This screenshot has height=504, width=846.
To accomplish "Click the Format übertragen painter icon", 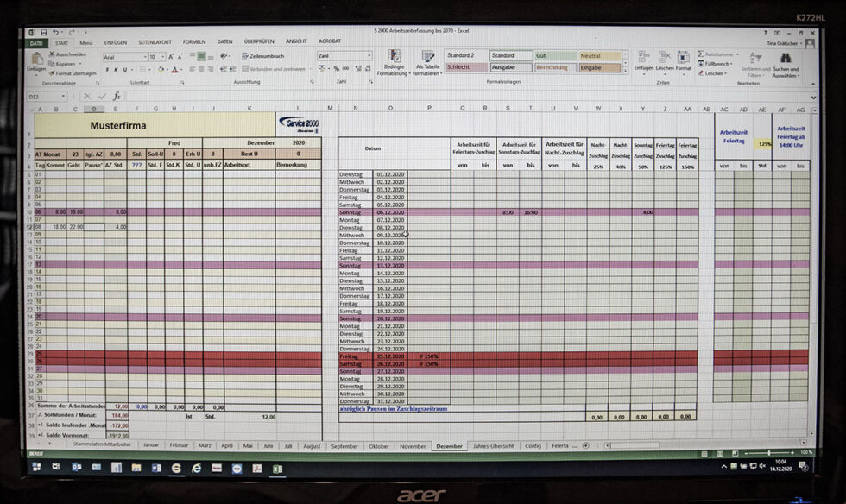I will coord(52,72).
